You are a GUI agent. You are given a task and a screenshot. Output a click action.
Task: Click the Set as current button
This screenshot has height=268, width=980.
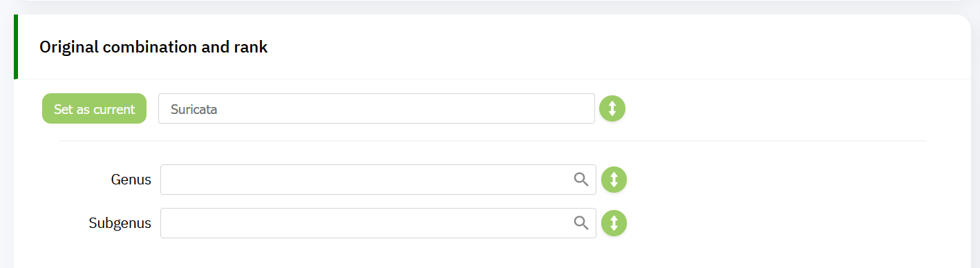click(94, 108)
